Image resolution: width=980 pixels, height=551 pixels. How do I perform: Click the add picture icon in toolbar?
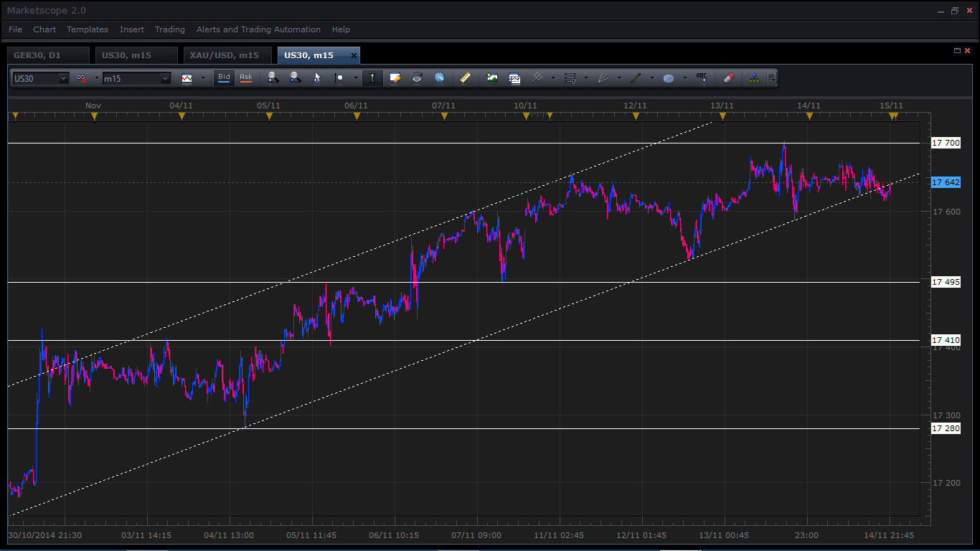click(492, 78)
